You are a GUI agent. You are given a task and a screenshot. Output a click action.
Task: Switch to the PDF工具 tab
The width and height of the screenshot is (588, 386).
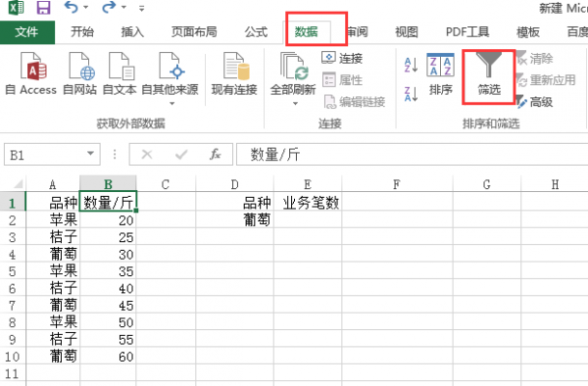coord(467,32)
